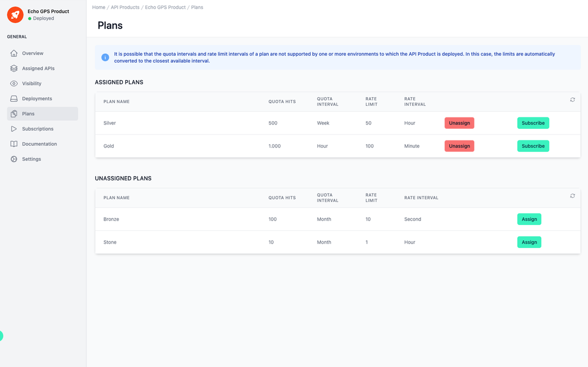588x367 pixels.
Task: Select the Assigned APIs stacked-layers icon
Action: pyautogui.click(x=13, y=68)
